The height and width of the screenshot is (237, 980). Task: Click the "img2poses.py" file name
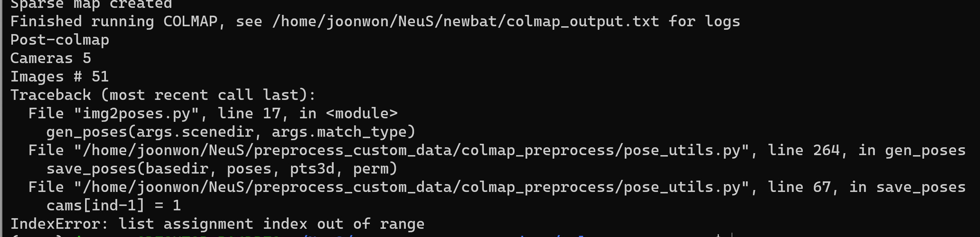[x=137, y=114]
